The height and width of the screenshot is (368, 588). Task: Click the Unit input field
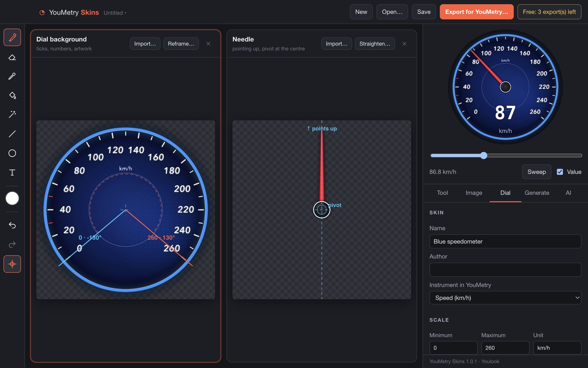pos(557,348)
